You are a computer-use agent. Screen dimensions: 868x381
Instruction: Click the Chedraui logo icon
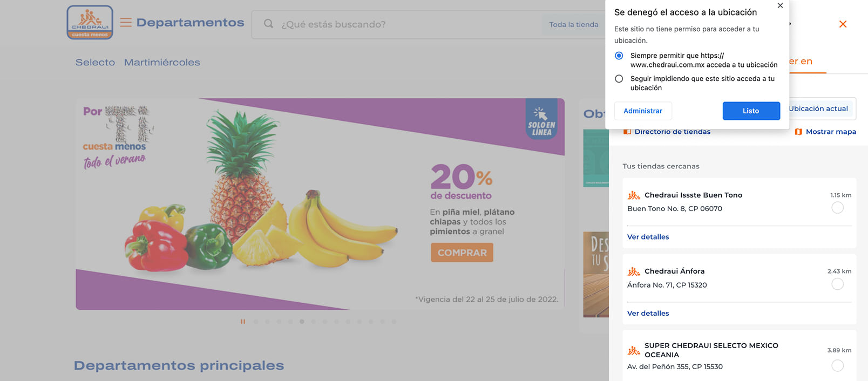pos(90,23)
